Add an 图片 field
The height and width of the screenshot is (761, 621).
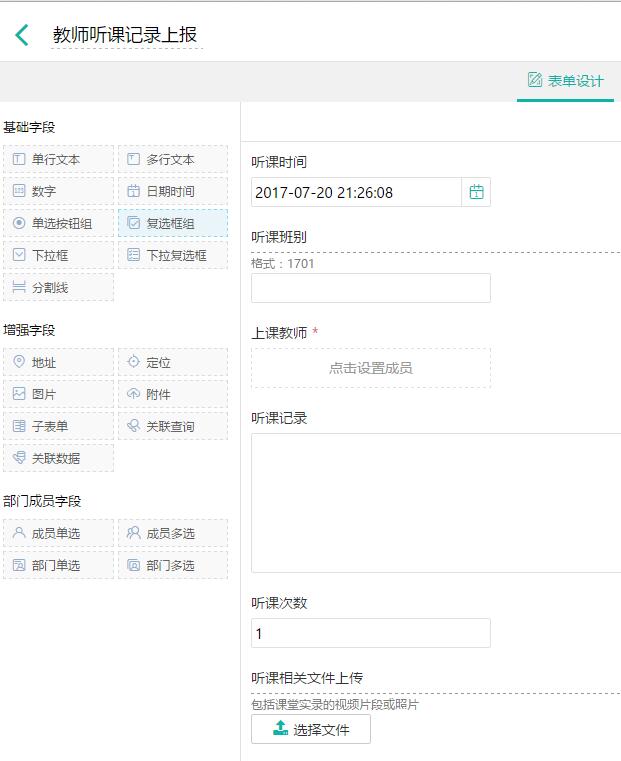pos(58,394)
